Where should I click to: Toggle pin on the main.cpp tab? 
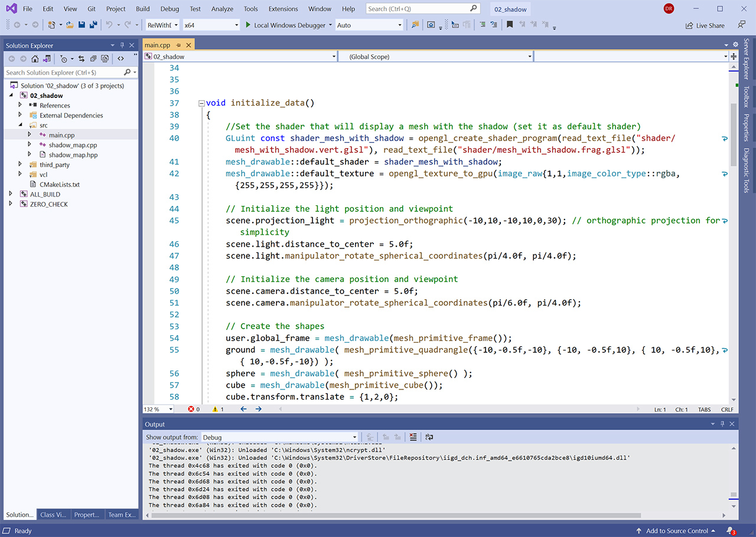point(178,45)
